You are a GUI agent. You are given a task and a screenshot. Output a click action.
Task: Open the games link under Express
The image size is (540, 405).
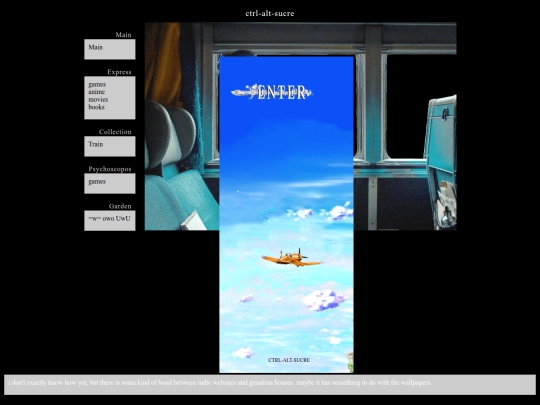pyautogui.click(x=97, y=84)
